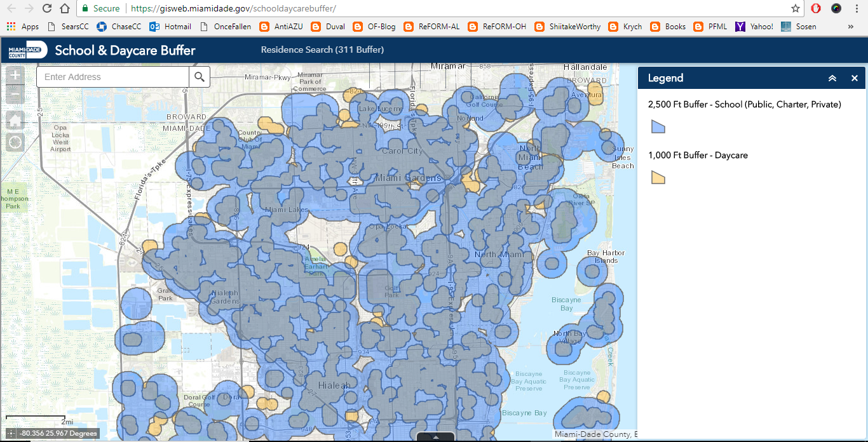Open the OnceFallen bookmark

point(226,27)
